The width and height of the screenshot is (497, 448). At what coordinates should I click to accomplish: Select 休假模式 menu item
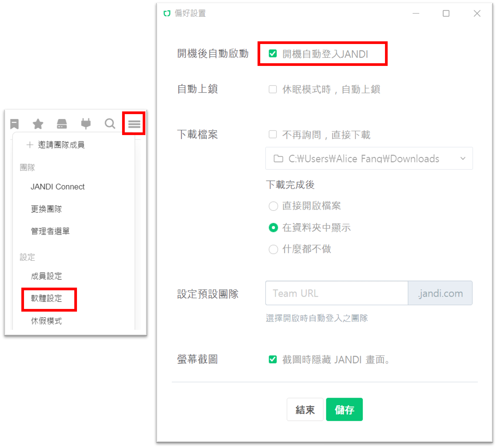click(x=46, y=321)
